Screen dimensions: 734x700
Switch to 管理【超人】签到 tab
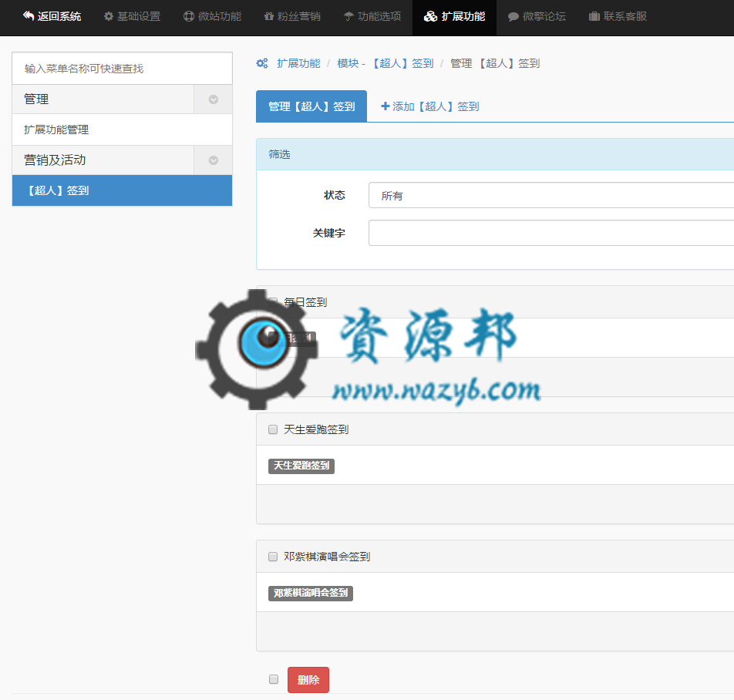311,106
